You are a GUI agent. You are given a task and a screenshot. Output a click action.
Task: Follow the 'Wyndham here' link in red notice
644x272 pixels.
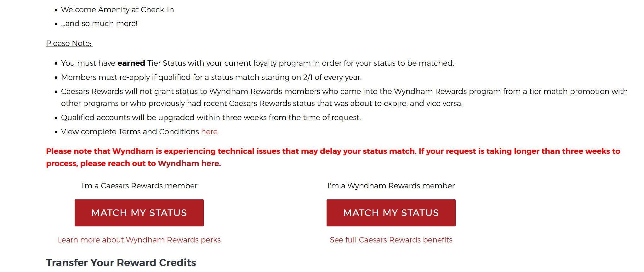(x=189, y=164)
